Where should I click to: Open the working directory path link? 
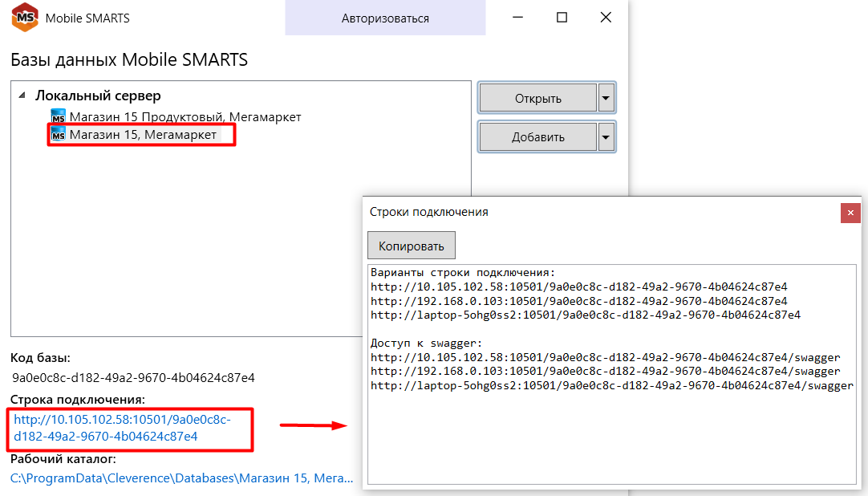point(181,478)
